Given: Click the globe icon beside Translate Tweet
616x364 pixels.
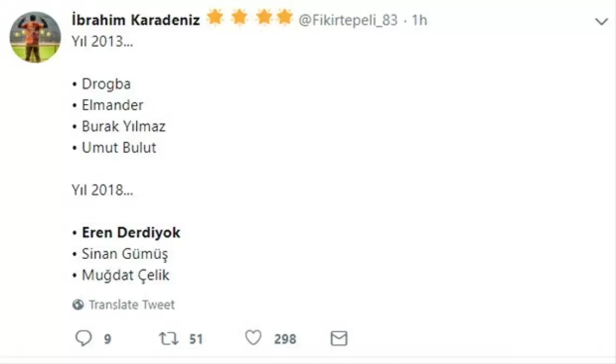Looking at the screenshot, I should click(x=78, y=305).
